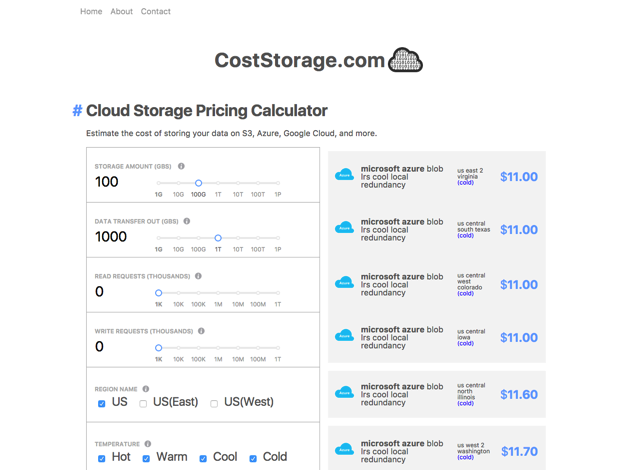This screenshot has width=640, height=470.
Task: Click the CostStorage.com cloud logo
Action: click(x=405, y=60)
